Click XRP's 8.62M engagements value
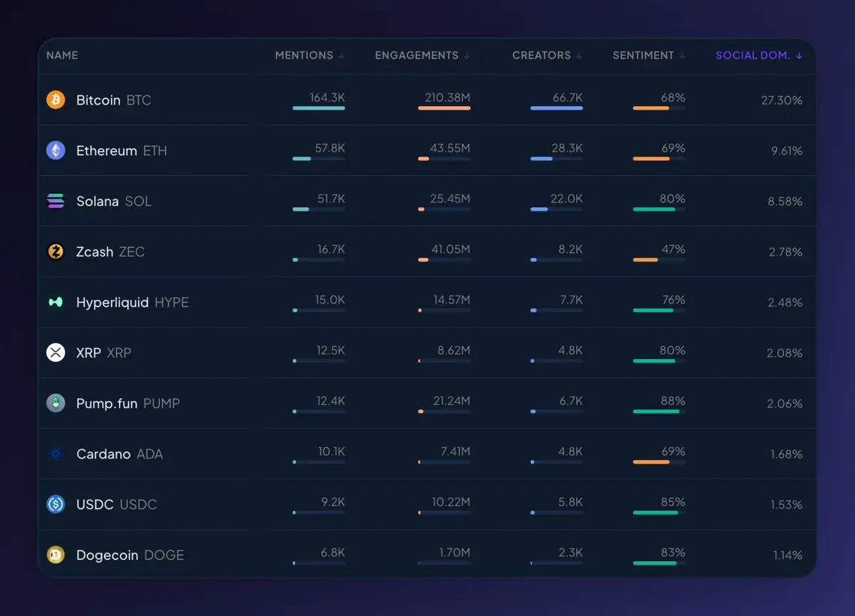The width and height of the screenshot is (855, 616). click(x=453, y=350)
